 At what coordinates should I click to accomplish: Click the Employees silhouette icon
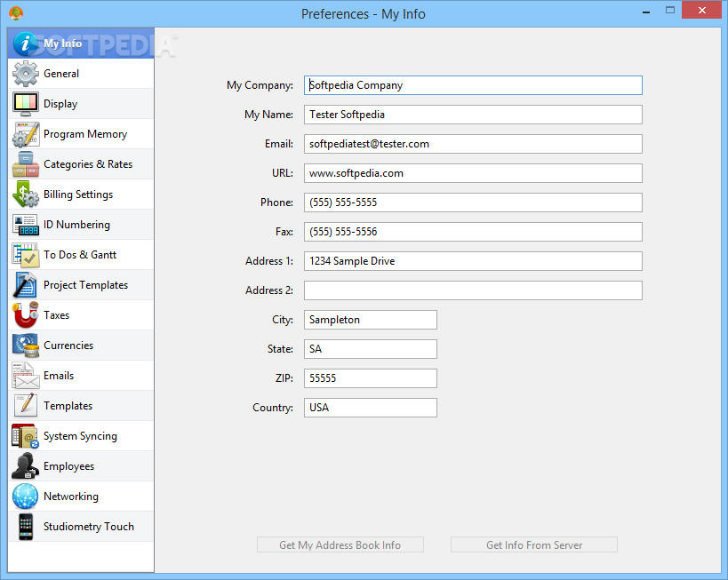tap(26, 465)
